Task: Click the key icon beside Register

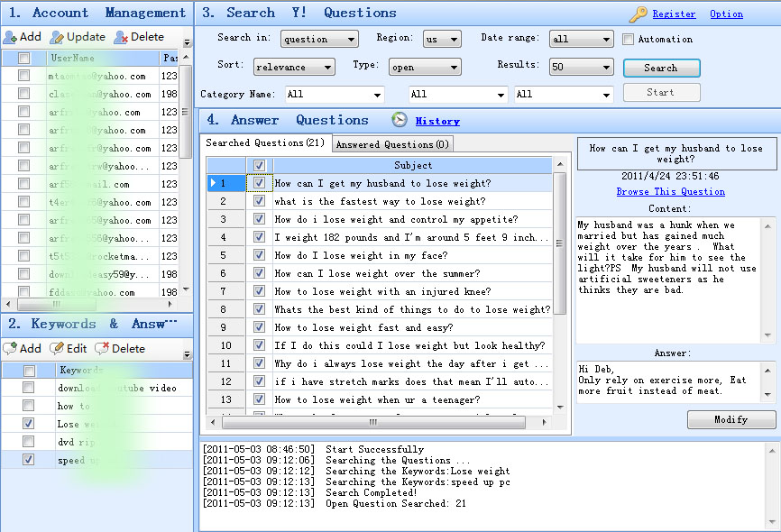Action: tap(638, 14)
